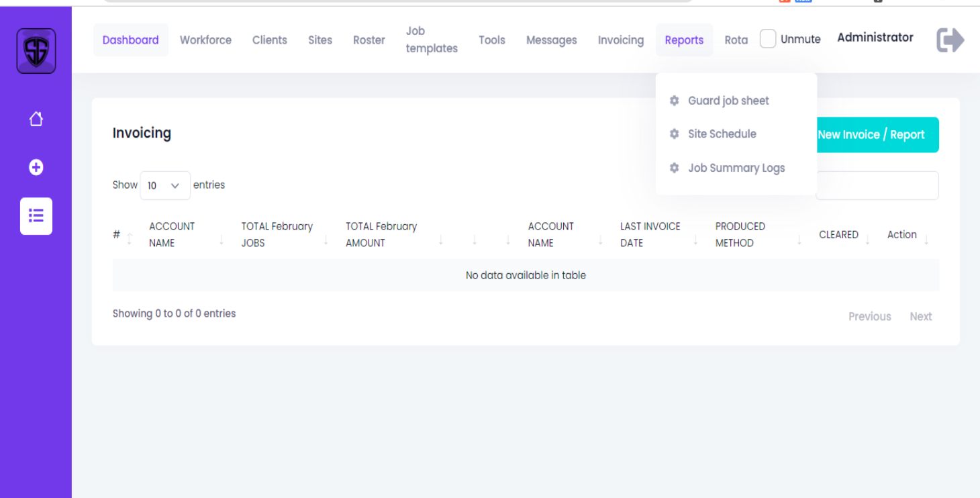This screenshot has width=980, height=498.
Task: Select the list view sidebar icon
Action: [36, 216]
